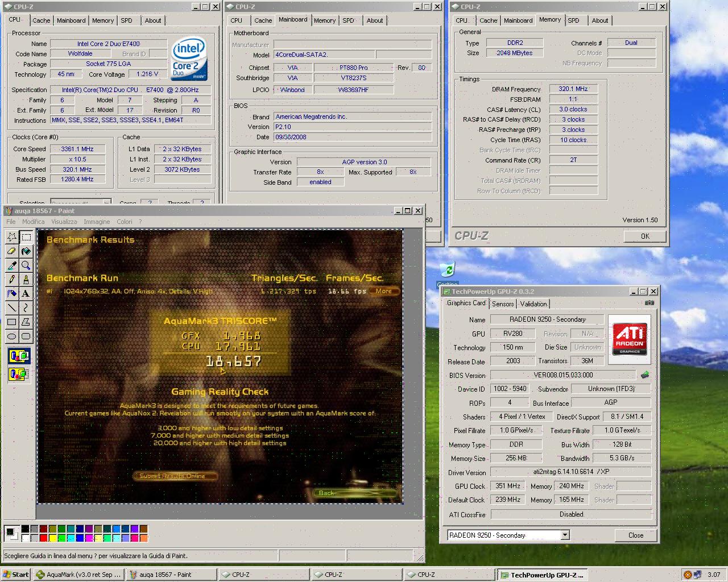Image resolution: width=728 pixels, height=582 pixels.
Task: Switch to Validation tab in GPU-Z
Action: coord(533,304)
